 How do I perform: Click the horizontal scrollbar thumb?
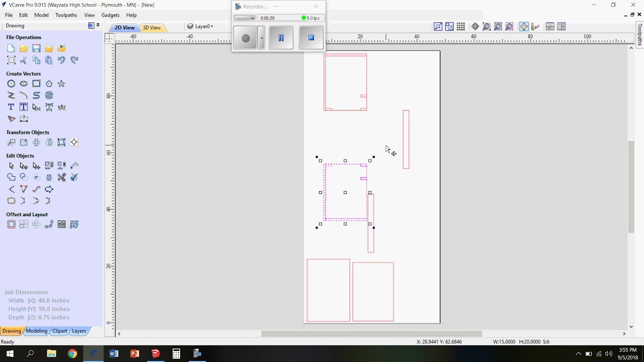point(371,333)
